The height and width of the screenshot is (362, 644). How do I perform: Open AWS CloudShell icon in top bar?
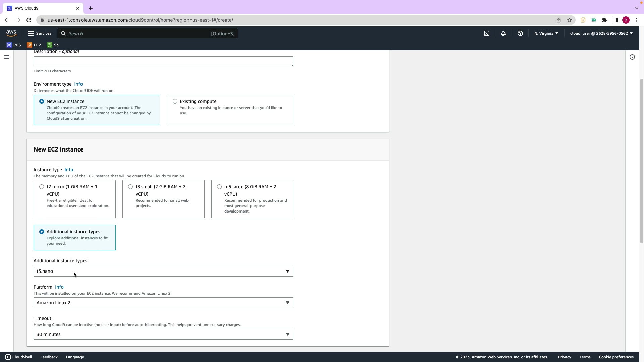click(487, 33)
